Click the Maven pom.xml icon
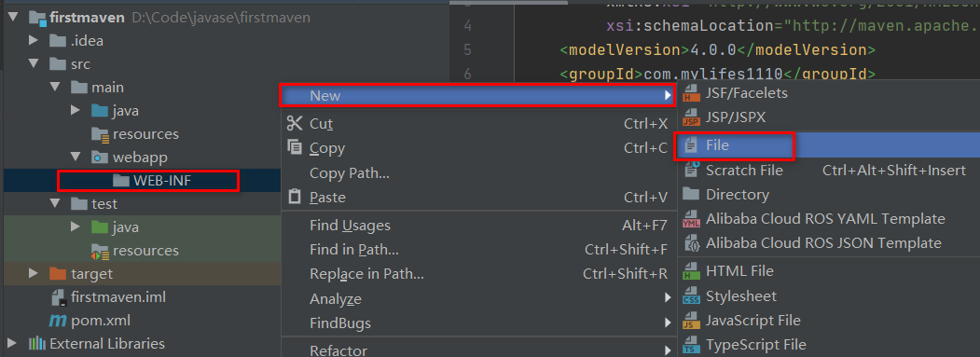 (58, 321)
